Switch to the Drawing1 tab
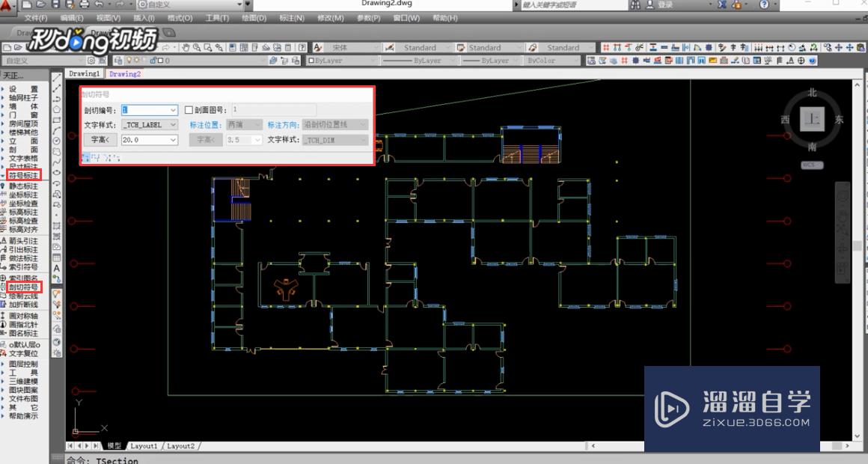This screenshot has width=868, height=464. [x=84, y=73]
